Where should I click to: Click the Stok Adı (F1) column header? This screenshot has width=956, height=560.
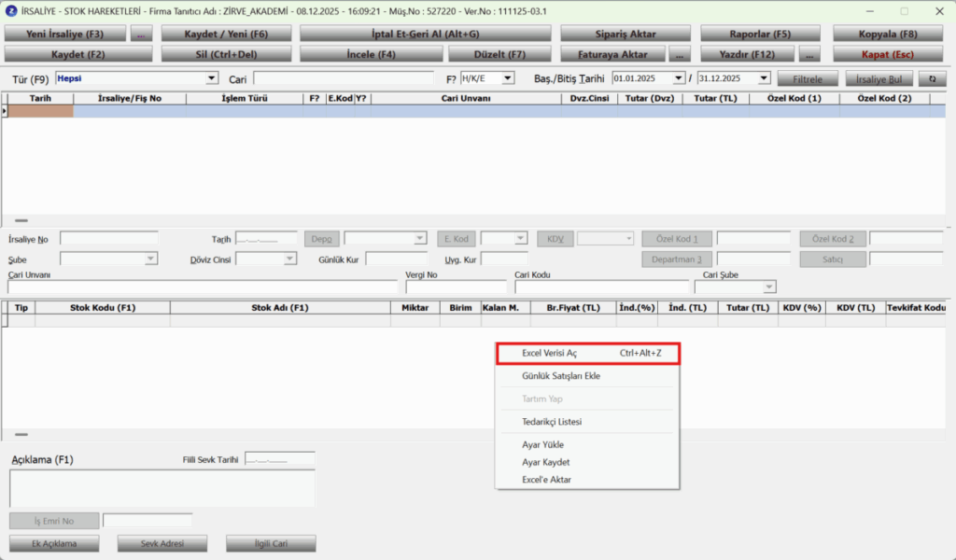pyautogui.click(x=280, y=308)
